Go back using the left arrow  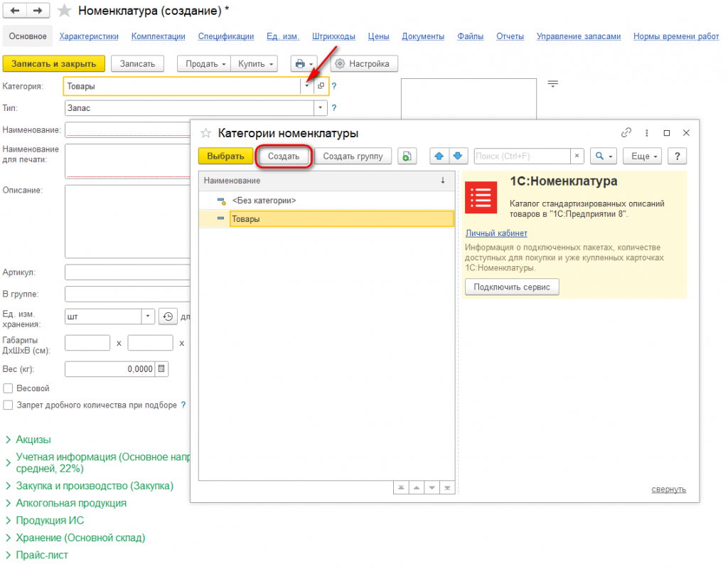tap(15, 10)
